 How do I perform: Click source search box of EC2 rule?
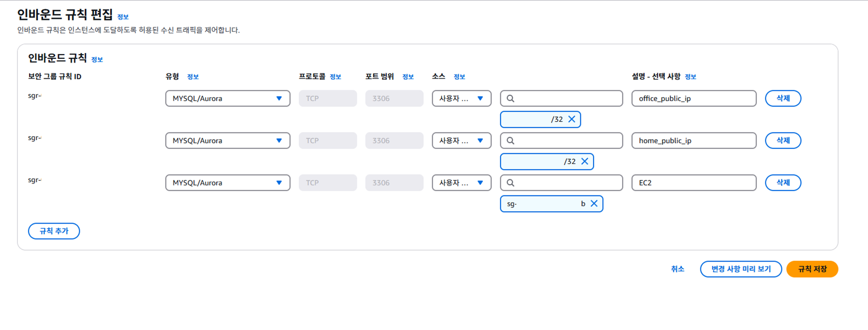[561, 183]
